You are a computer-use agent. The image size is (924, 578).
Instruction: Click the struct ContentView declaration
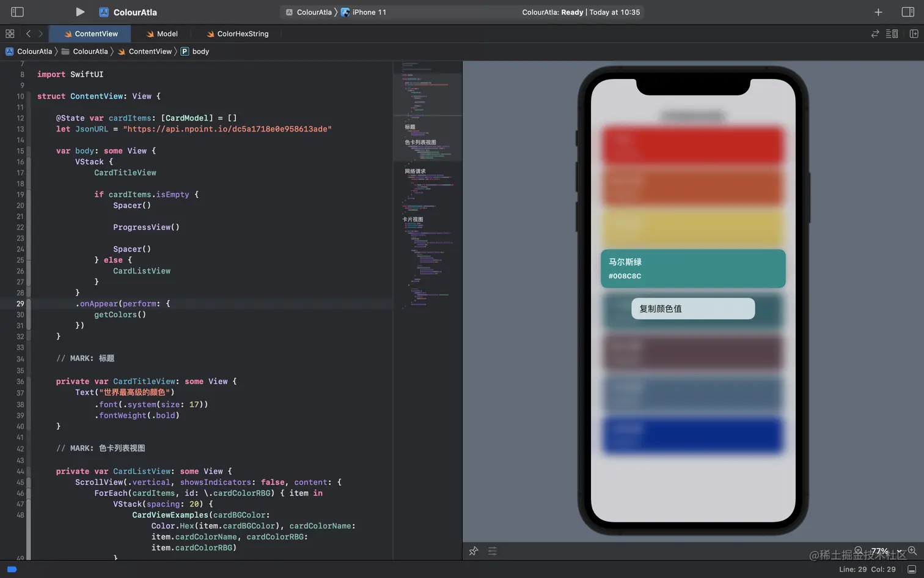tap(99, 97)
